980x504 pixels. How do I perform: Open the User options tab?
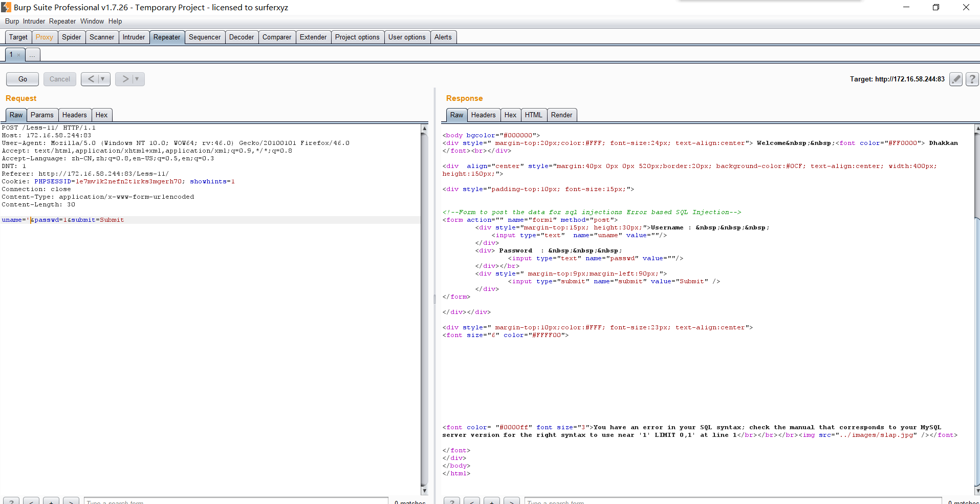[x=407, y=37]
